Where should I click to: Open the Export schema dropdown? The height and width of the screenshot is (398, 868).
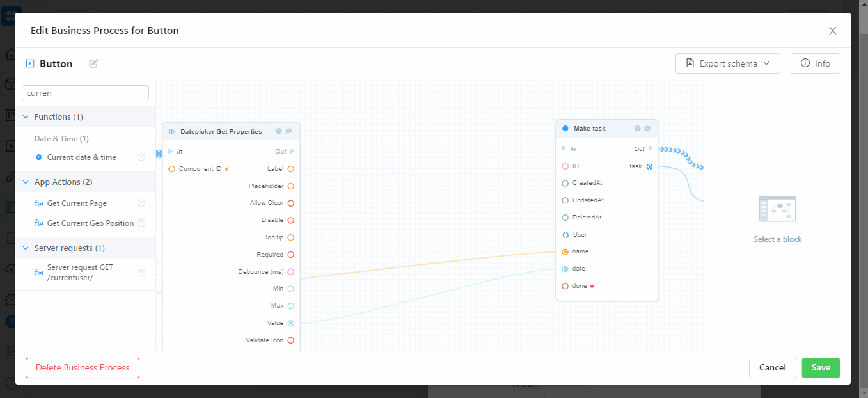pyautogui.click(x=727, y=63)
